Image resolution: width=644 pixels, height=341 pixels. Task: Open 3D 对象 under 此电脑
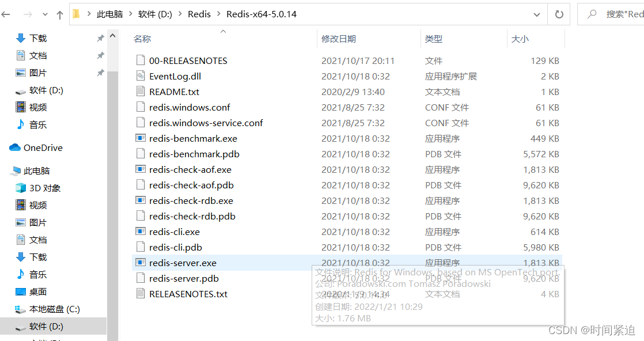click(x=45, y=188)
